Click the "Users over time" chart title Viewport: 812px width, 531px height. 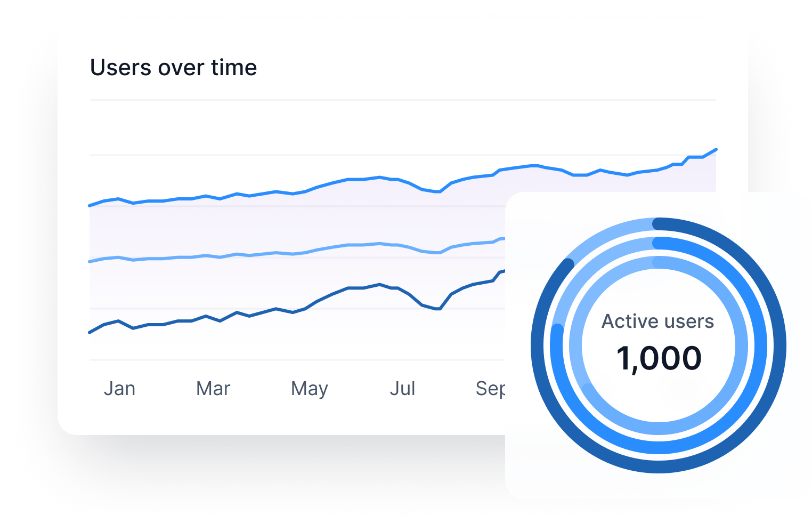click(173, 68)
